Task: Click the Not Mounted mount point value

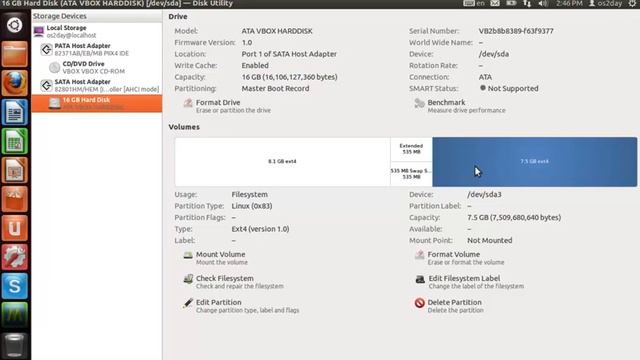Action: coord(489,240)
